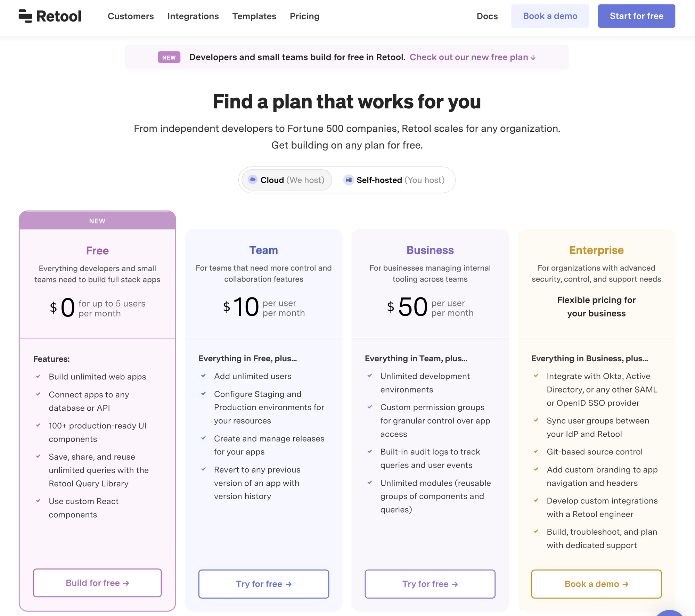Click the Retool logo icon
This screenshot has height=616, width=695.
click(25, 16)
